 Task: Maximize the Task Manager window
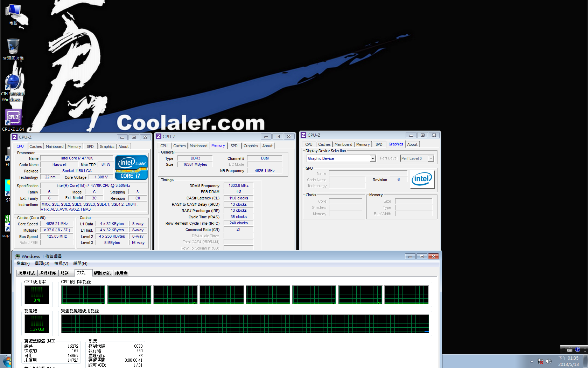(x=422, y=256)
